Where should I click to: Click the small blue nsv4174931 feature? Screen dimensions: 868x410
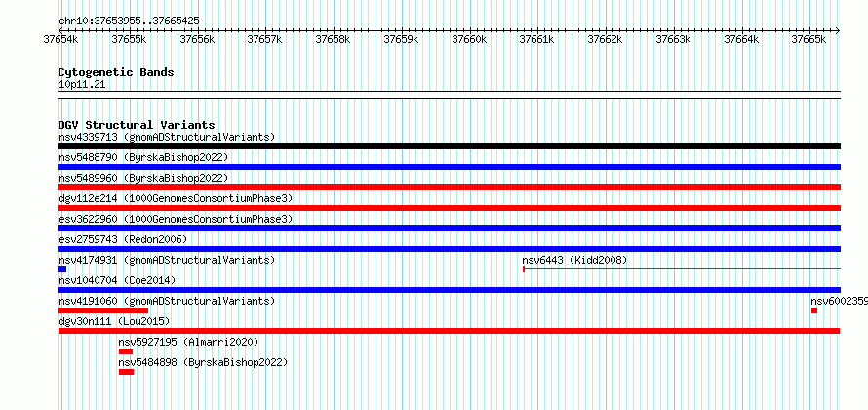click(62, 269)
